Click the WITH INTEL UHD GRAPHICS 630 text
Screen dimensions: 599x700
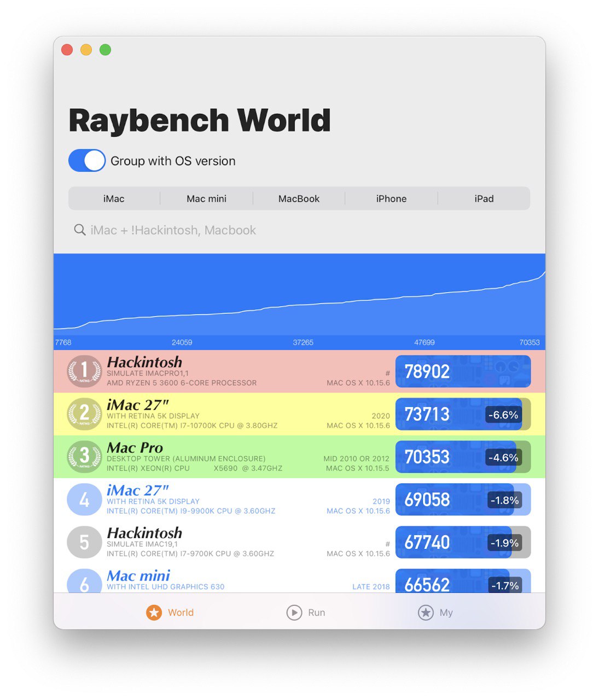pyautogui.click(x=166, y=587)
